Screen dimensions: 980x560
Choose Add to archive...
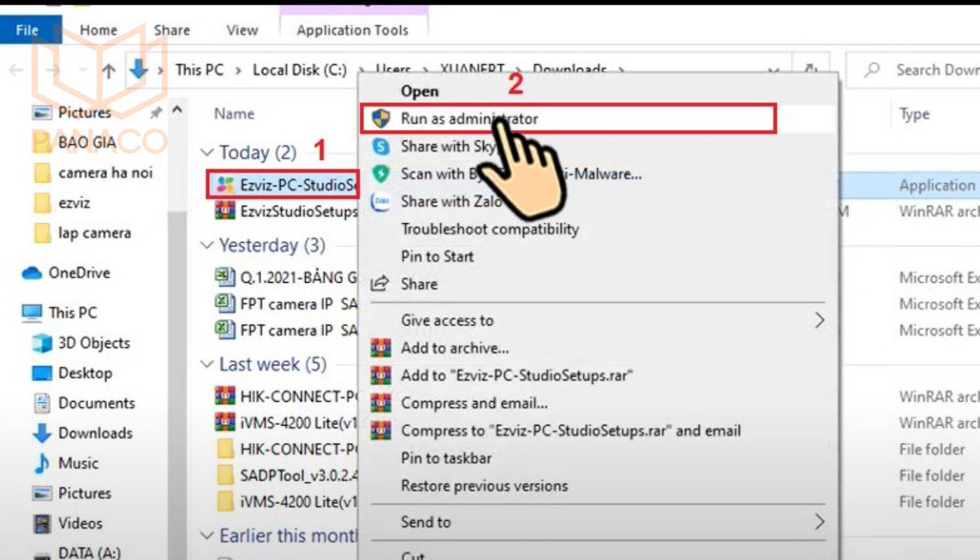(x=455, y=348)
